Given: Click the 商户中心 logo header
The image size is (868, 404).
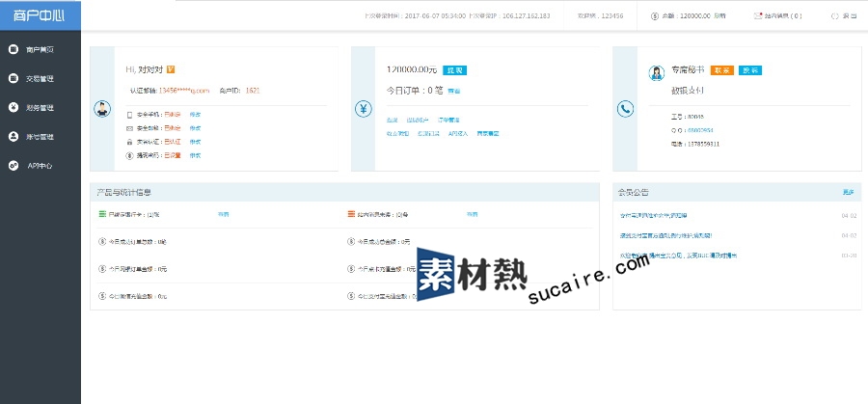Looking at the screenshot, I should click(41, 14).
